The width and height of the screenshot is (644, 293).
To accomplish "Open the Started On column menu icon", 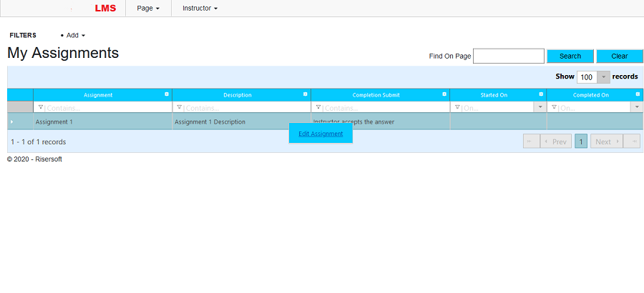I will 541,94.
